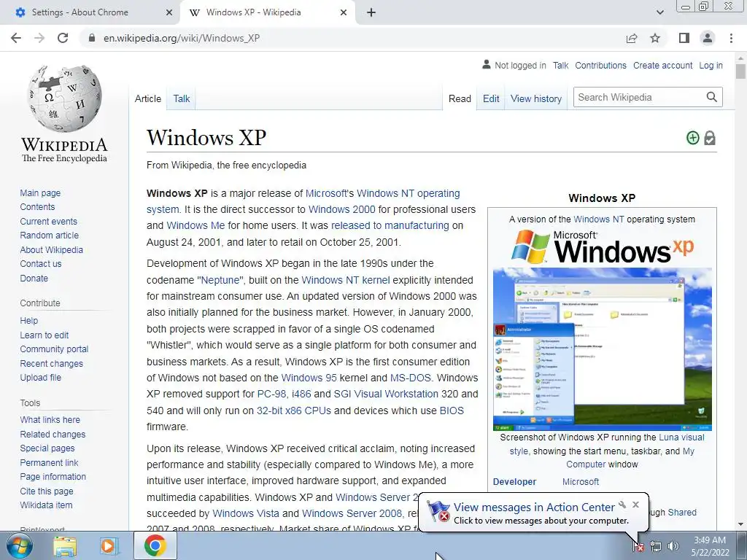Open the View history tab

pyautogui.click(x=536, y=98)
